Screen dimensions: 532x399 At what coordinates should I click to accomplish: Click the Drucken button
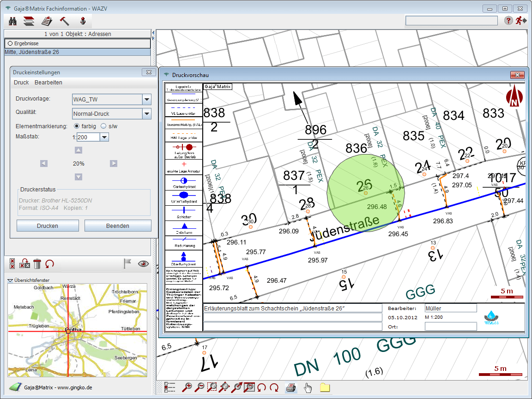[x=48, y=226]
